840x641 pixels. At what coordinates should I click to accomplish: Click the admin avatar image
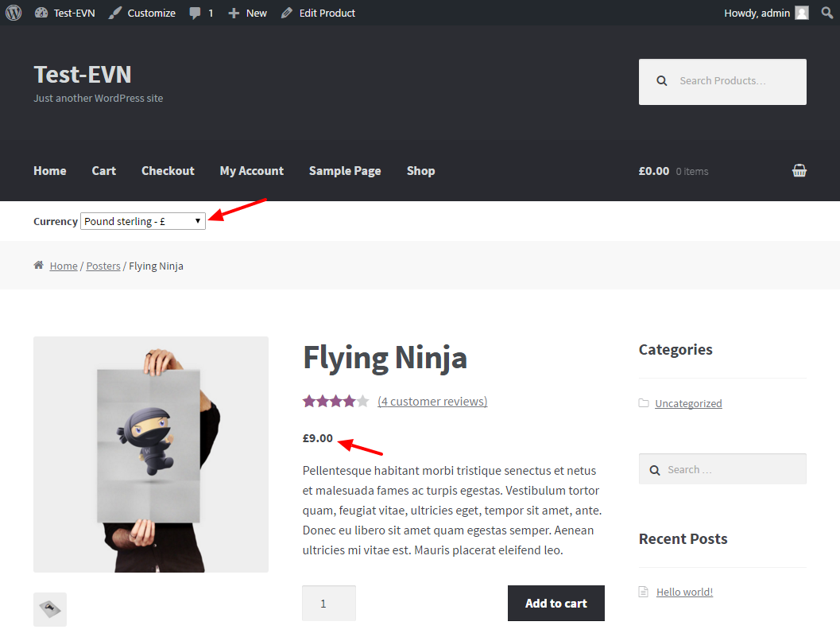click(802, 13)
